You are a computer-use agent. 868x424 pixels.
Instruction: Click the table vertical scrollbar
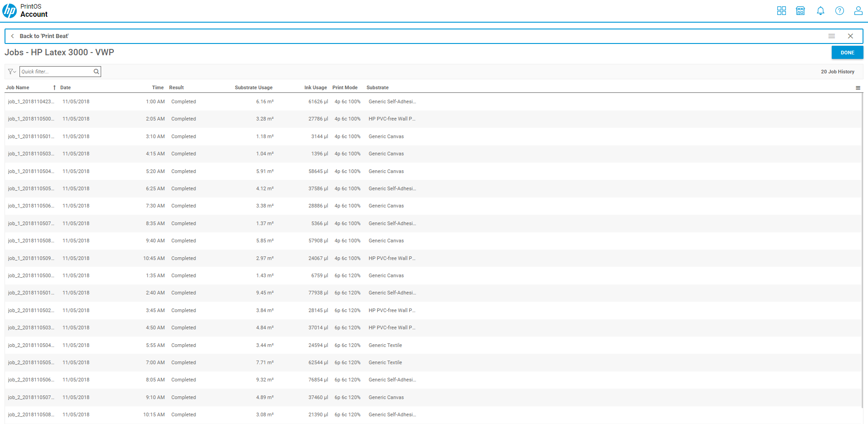[862, 250]
